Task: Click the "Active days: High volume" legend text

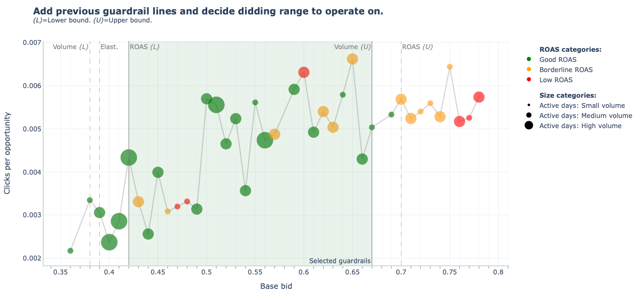Action: tap(580, 126)
